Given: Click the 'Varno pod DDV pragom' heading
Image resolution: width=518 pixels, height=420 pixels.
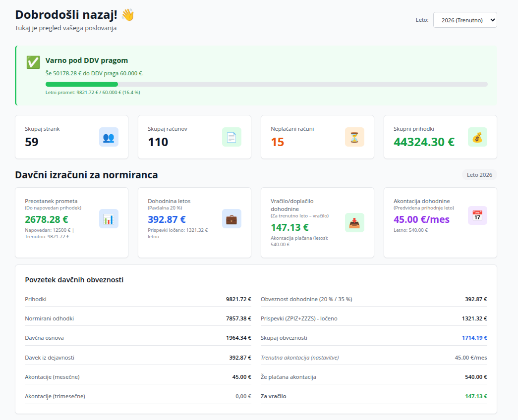Looking at the screenshot, I should pyautogui.click(x=87, y=60).
